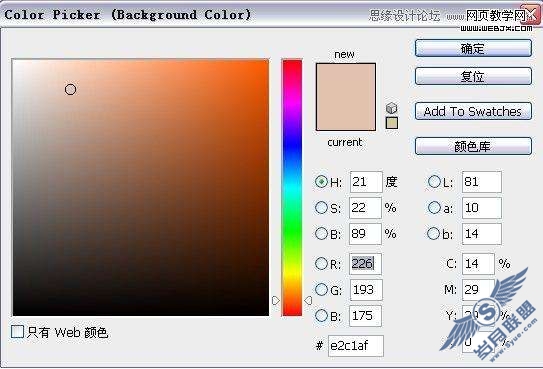
Task: Open the 颜色库 color libraries button
Action: pyautogui.click(x=473, y=146)
